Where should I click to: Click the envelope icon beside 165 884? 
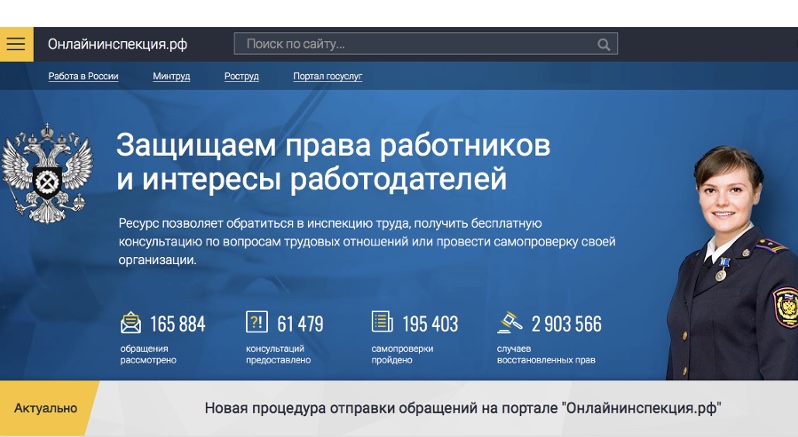pyautogui.click(x=131, y=323)
